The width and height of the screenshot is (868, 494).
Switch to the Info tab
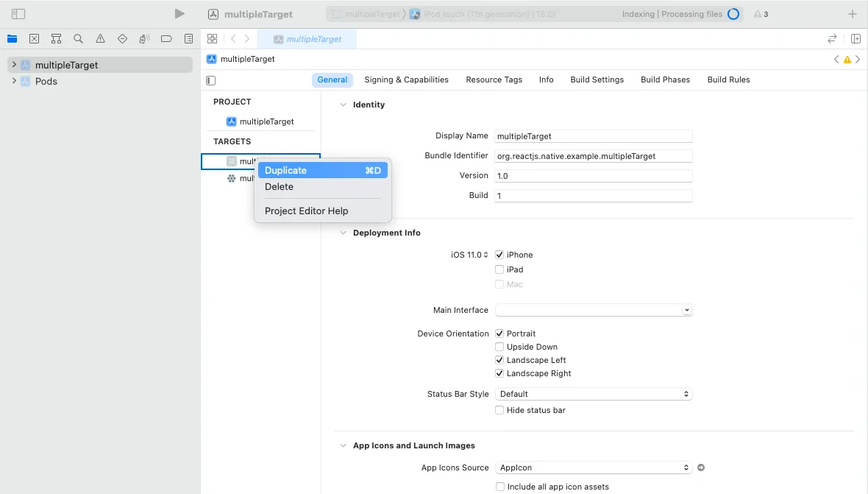[547, 80]
